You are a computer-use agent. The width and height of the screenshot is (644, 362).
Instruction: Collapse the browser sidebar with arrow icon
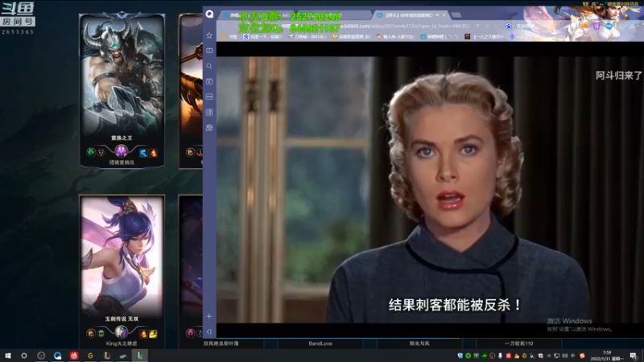pyautogui.click(x=209, y=331)
